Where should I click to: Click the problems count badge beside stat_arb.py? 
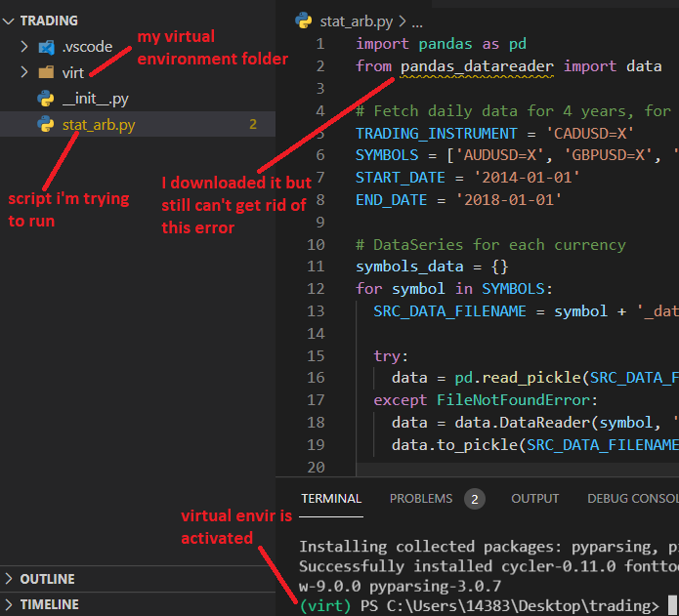[x=253, y=124]
